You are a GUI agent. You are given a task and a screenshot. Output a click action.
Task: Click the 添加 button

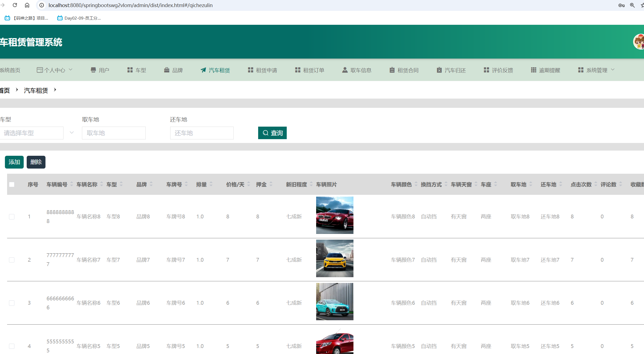[14, 162]
